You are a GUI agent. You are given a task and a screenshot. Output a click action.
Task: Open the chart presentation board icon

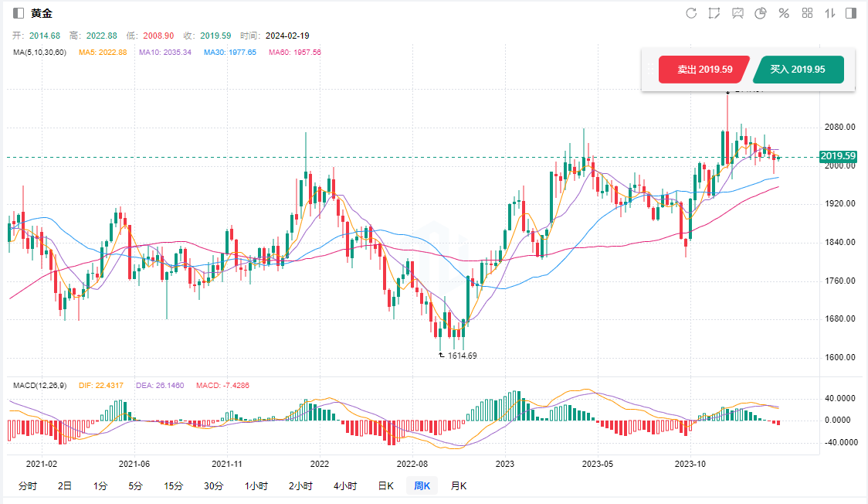coord(737,13)
